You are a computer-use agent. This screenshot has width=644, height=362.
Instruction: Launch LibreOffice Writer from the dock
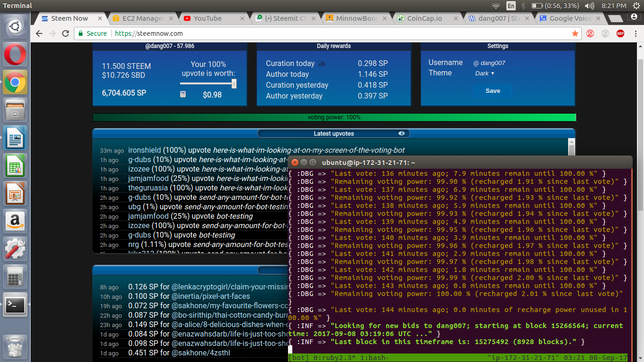pyautogui.click(x=15, y=138)
